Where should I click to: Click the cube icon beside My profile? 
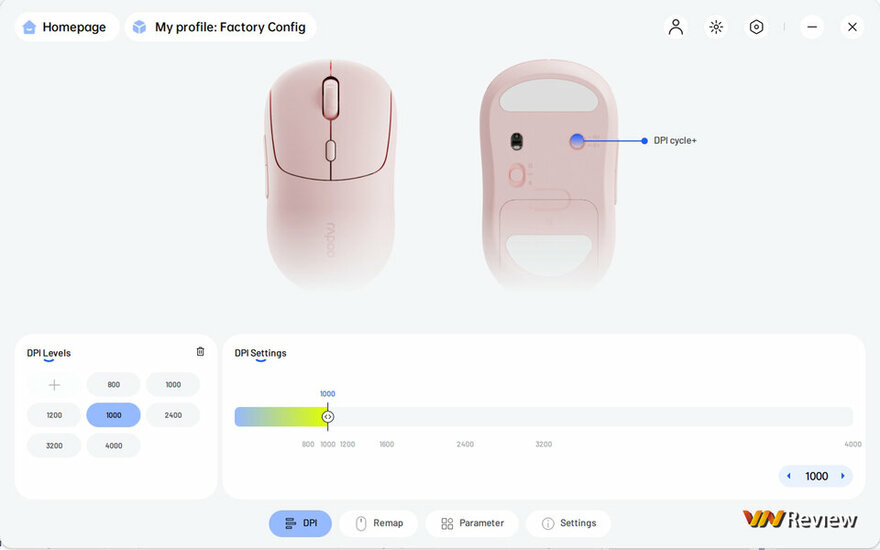coord(139,27)
